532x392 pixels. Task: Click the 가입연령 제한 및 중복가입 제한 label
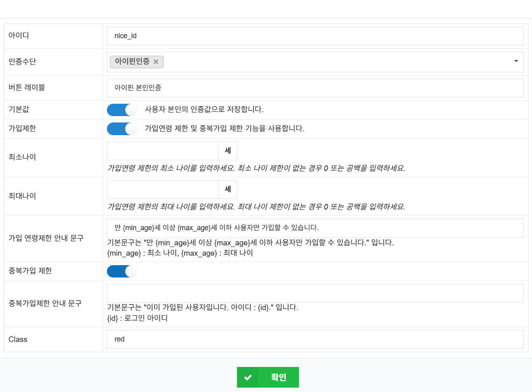coord(224,129)
